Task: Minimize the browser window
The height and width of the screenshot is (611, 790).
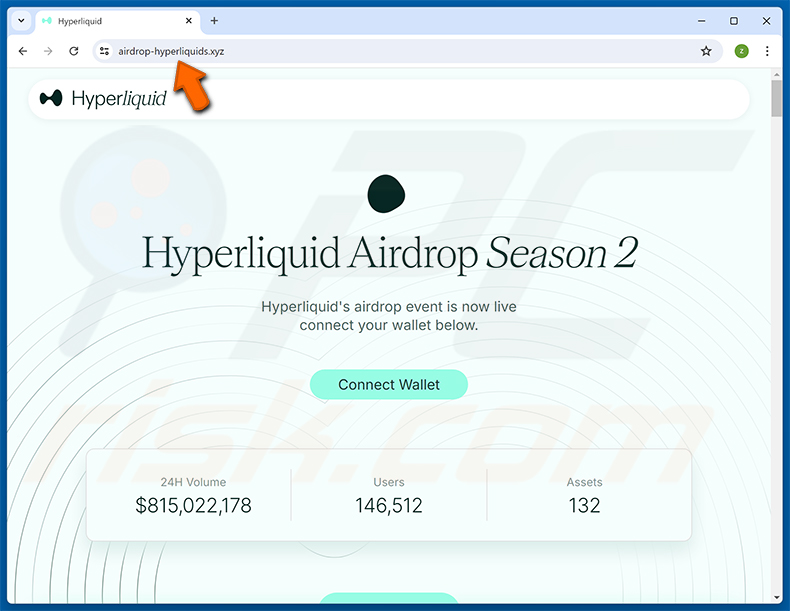Action: coord(701,21)
